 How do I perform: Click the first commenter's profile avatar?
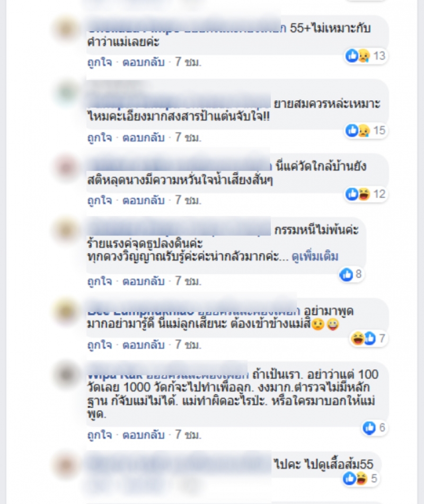(66, 29)
